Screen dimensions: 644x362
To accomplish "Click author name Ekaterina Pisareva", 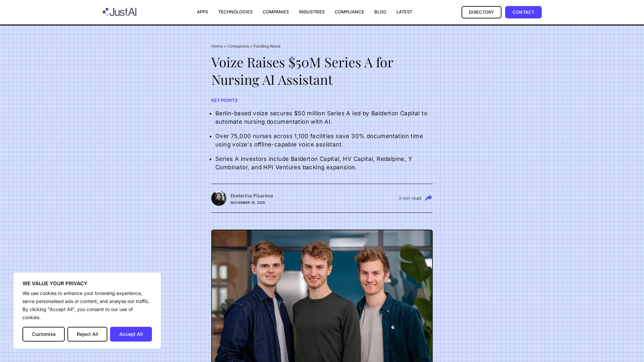I will click(252, 196).
